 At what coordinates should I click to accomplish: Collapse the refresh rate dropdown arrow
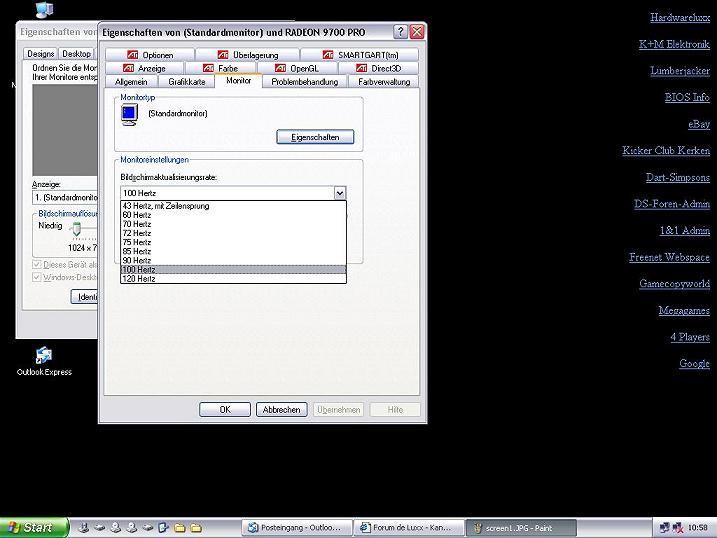[x=339, y=193]
